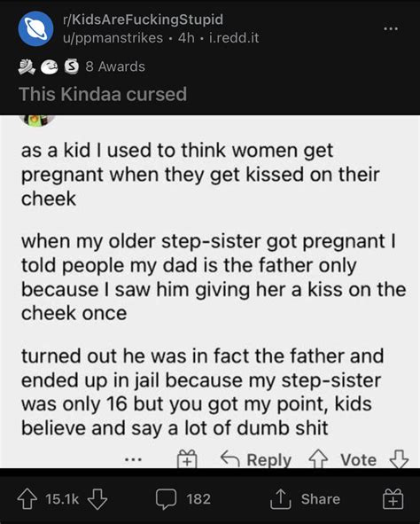Upvote the post with 15.1k votes
The image size is (420, 524).
tap(27, 499)
